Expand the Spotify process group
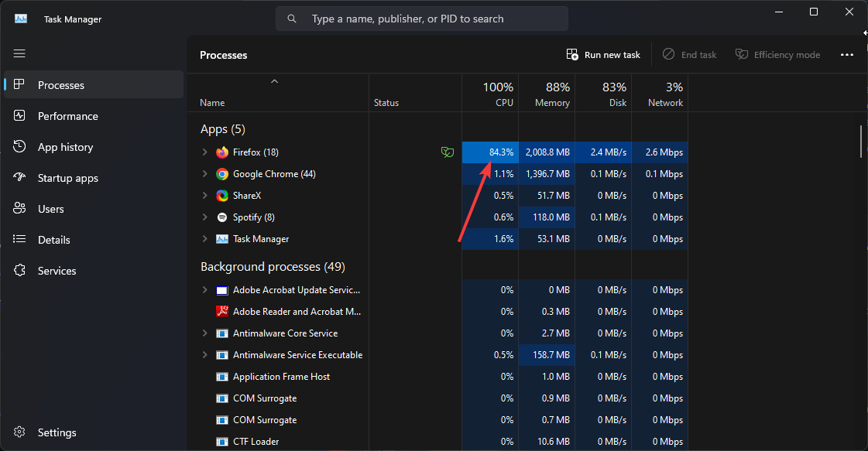868x451 pixels. [x=205, y=217]
